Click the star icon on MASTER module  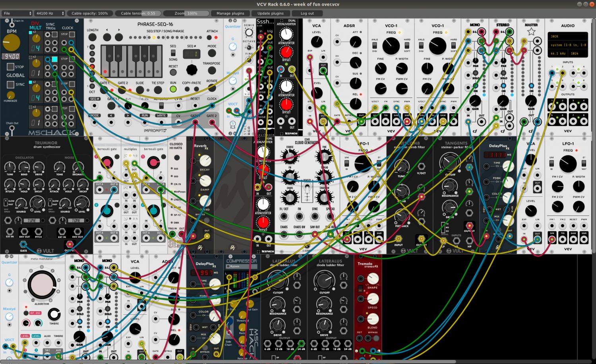(531, 31)
